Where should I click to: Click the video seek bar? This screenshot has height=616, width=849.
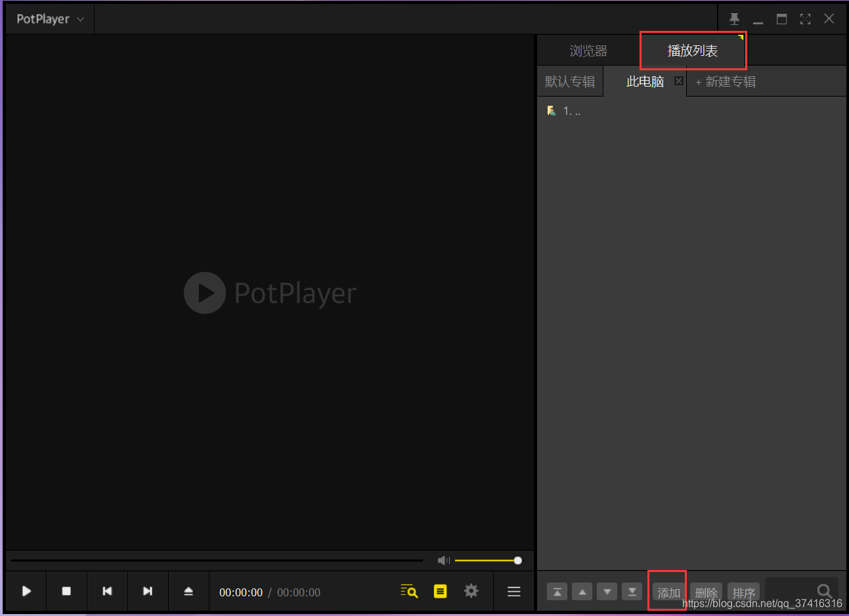point(217,560)
